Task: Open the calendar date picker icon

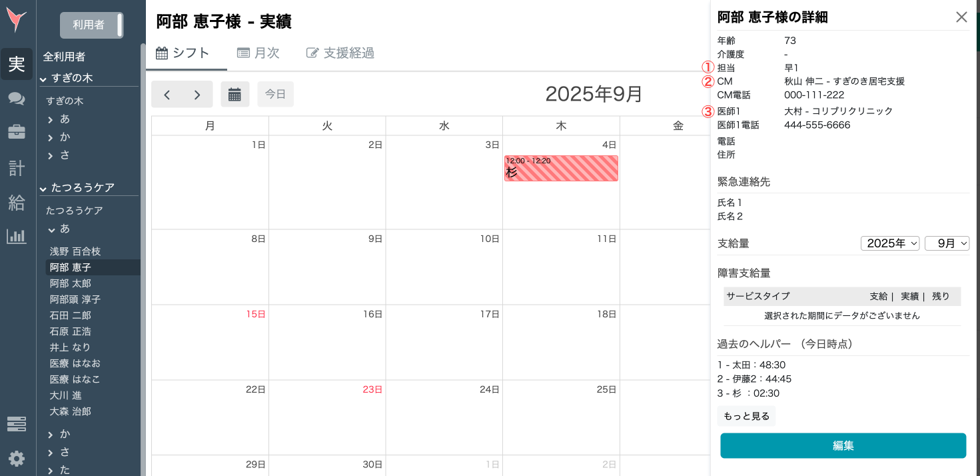Action: click(x=235, y=94)
